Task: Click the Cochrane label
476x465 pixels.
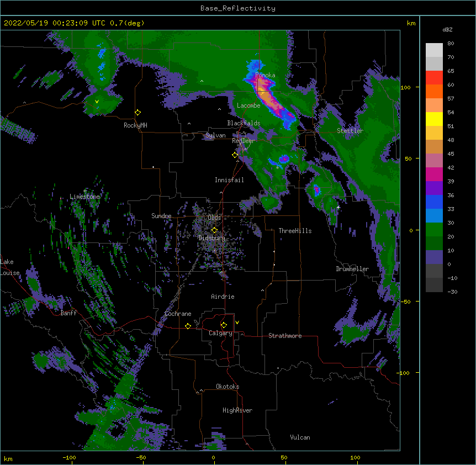Action: point(178,314)
